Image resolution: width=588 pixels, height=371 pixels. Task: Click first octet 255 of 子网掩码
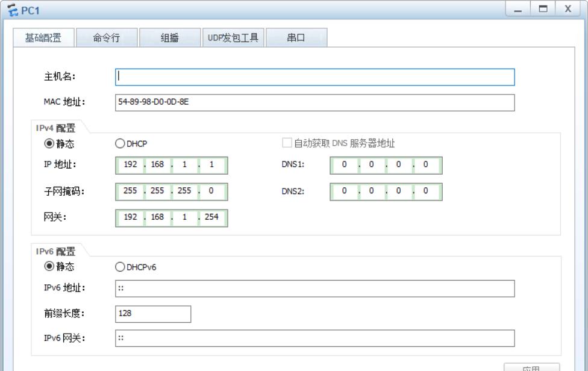coord(130,191)
